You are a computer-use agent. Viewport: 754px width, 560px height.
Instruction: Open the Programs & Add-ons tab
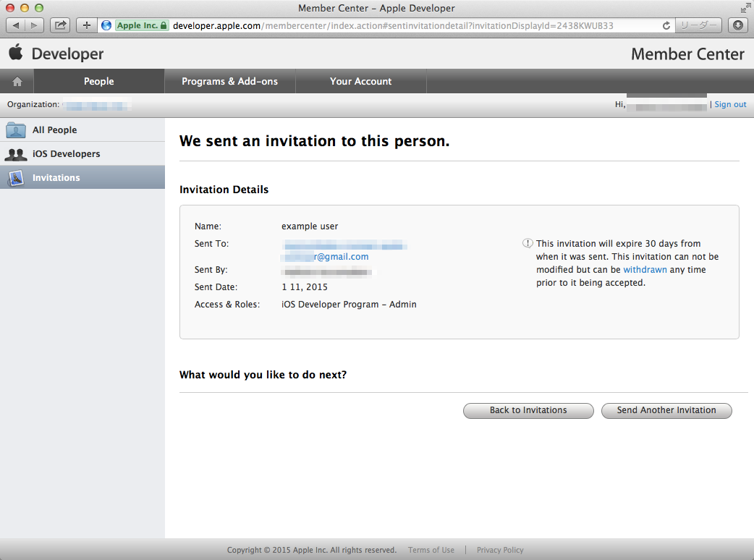pos(230,80)
